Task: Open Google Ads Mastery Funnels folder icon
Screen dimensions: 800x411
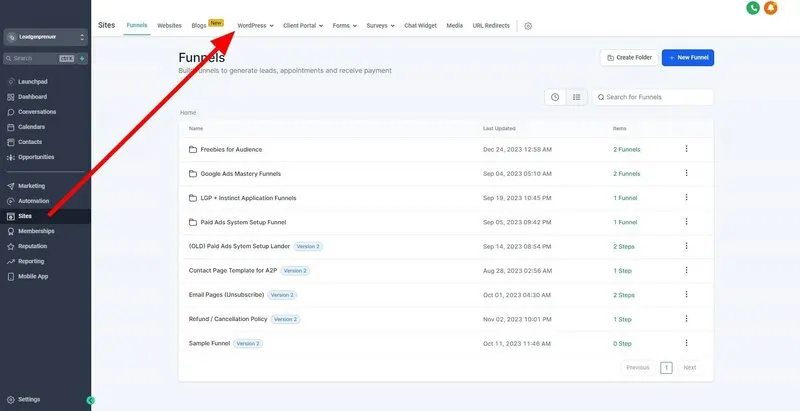Action: tap(193, 174)
